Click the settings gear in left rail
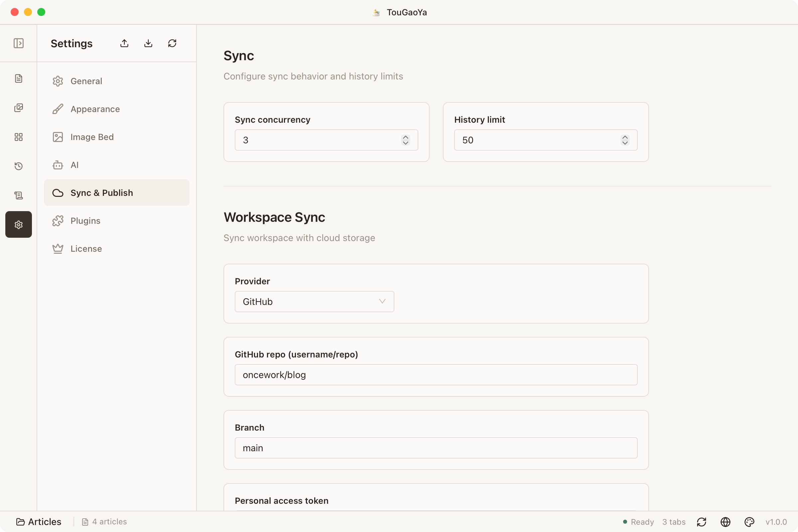 (19, 225)
